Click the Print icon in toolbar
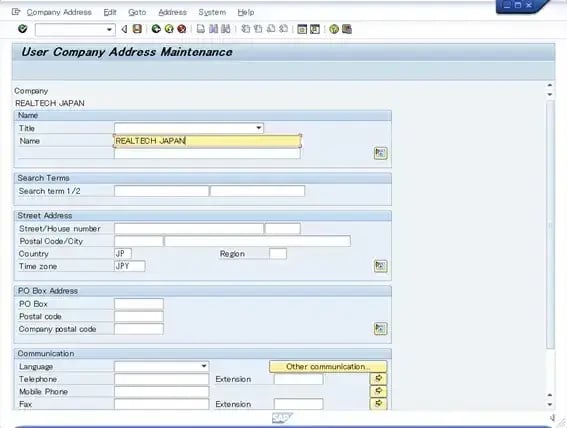The width and height of the screenshot is (567, 428). click(201, 29)
